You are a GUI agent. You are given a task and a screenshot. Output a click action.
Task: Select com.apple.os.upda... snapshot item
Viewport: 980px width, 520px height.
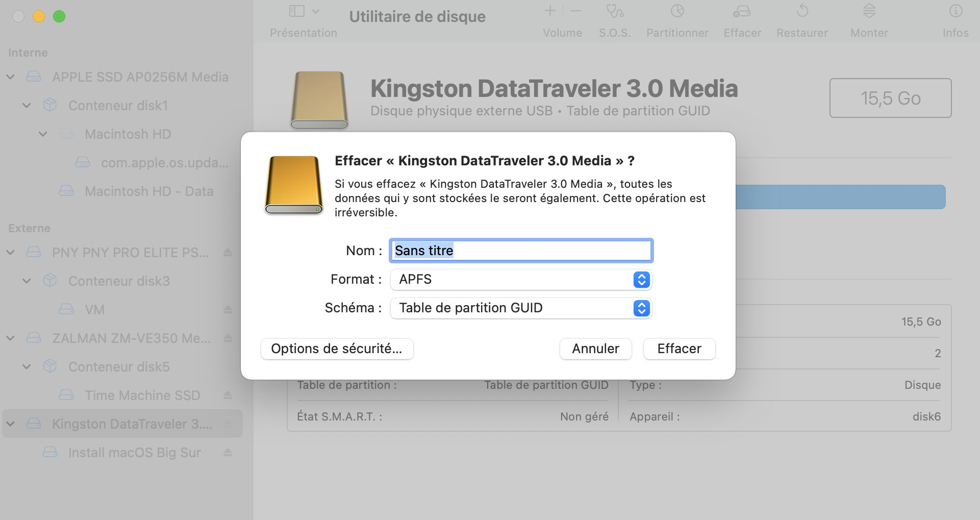[x=164, y=163]
